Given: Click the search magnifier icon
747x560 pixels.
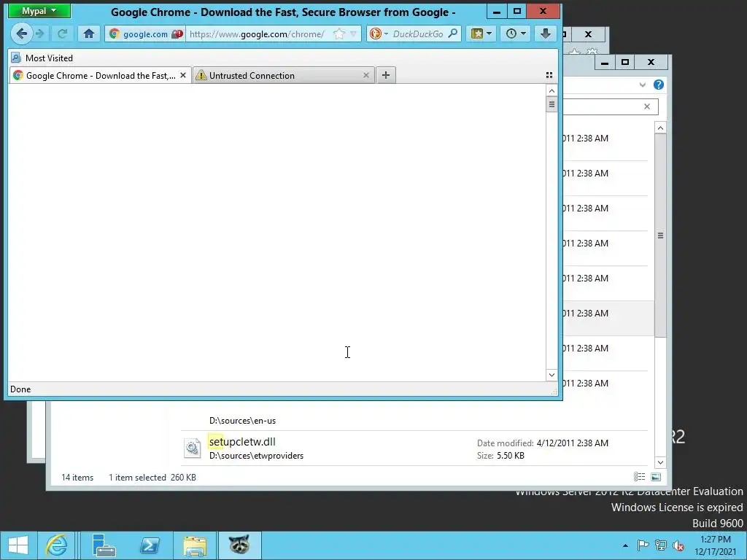Looking at the screenshot, I should coord(453,34).
